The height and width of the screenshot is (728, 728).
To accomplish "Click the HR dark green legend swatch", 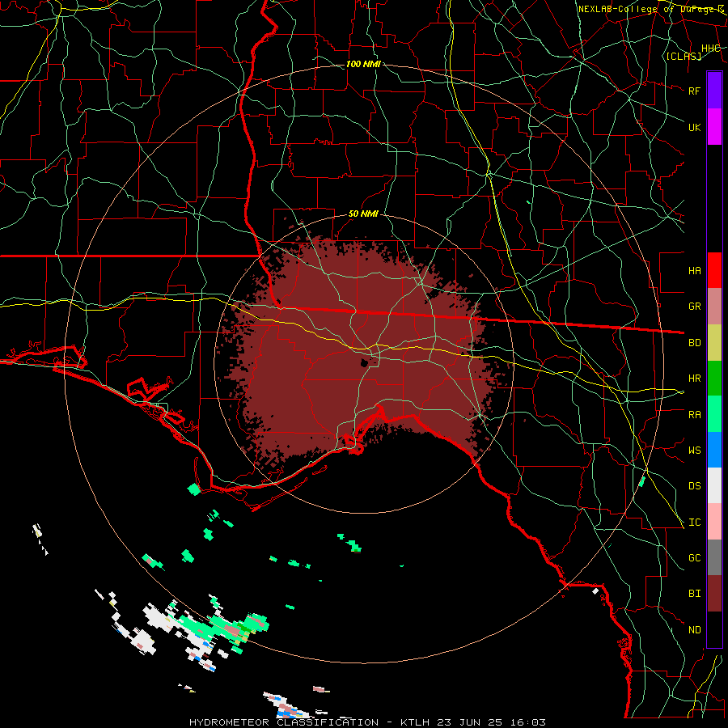I will pos(714,379).
